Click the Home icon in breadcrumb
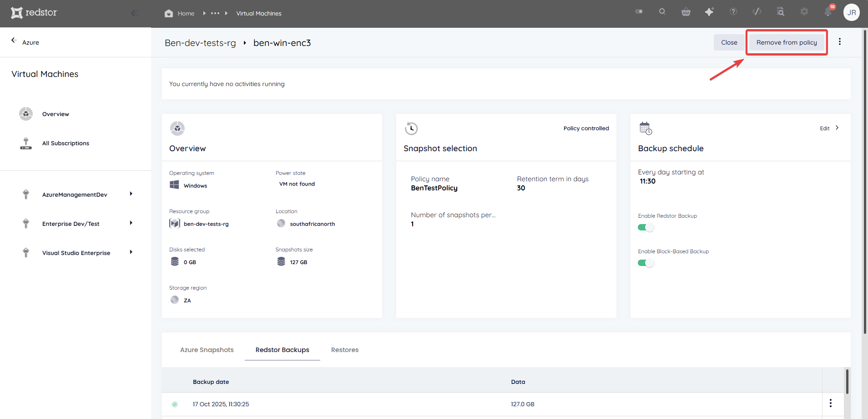This screenshot has width=868, height=419. click(x=169, y=13)
